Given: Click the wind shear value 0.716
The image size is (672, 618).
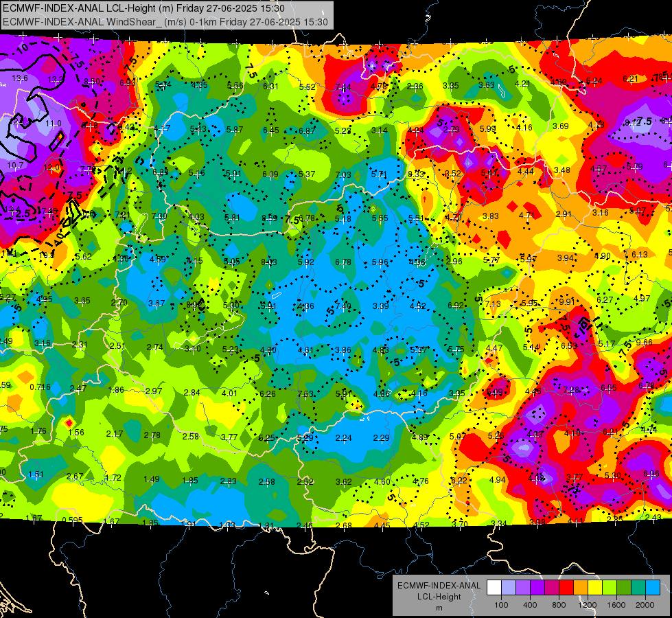Looking at the screenshot, I should click(x=40, y=387).
